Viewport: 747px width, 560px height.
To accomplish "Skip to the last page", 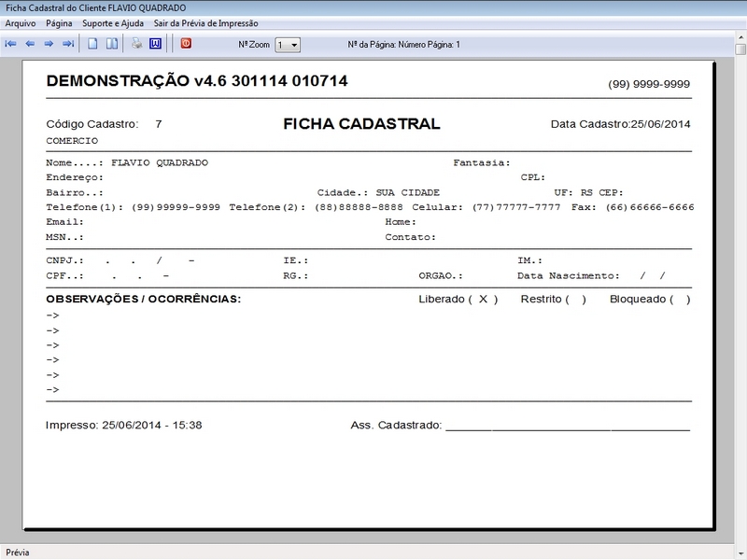I will tap(67, 41).
